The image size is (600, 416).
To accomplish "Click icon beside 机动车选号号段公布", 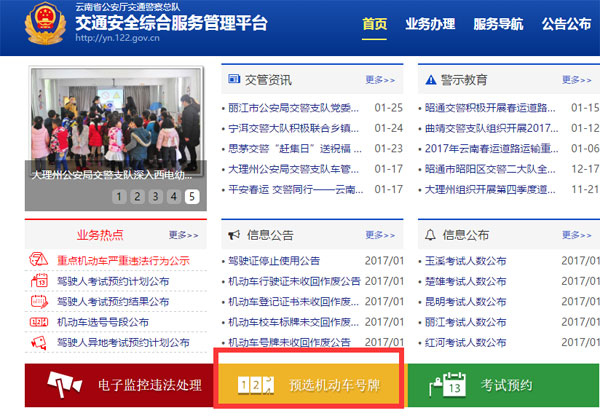I will [x=39, y=322].
